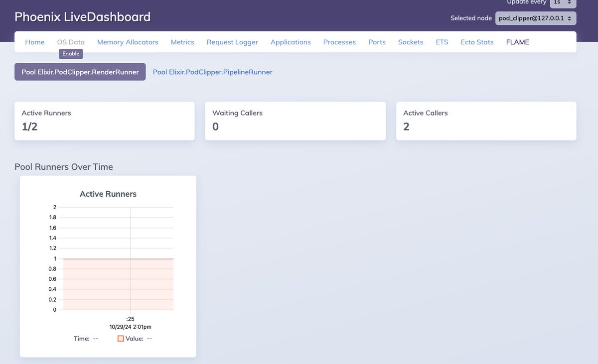Open the Applications tab

pos(291,42)
